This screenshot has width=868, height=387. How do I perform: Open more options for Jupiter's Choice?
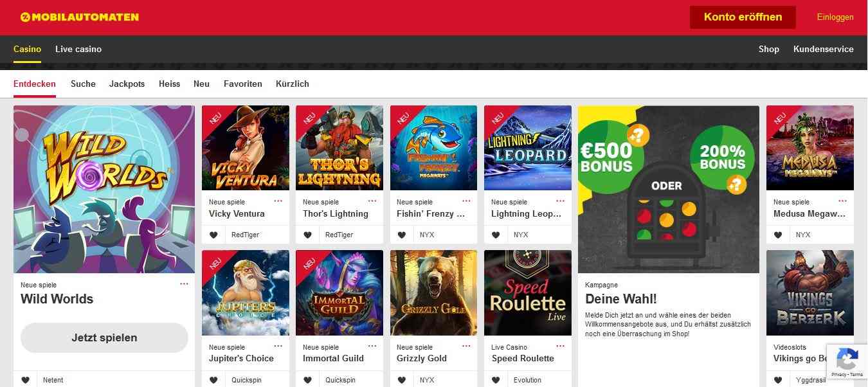(x=278, y=346)
